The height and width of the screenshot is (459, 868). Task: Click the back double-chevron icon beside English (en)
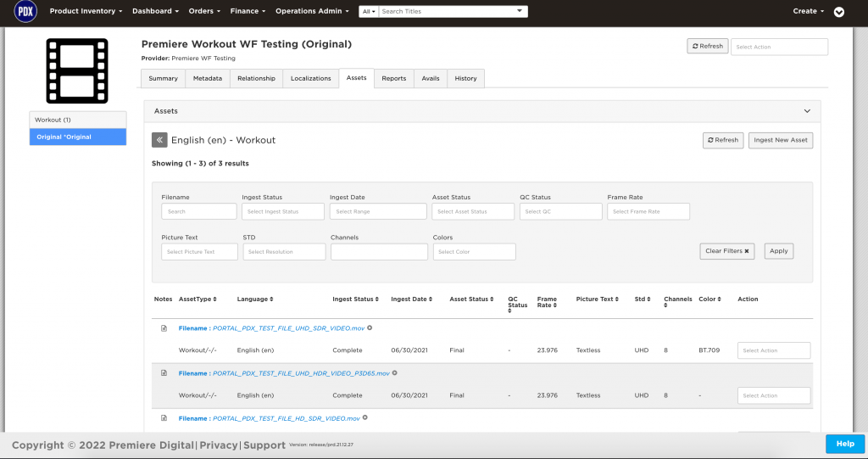(159, 140)
